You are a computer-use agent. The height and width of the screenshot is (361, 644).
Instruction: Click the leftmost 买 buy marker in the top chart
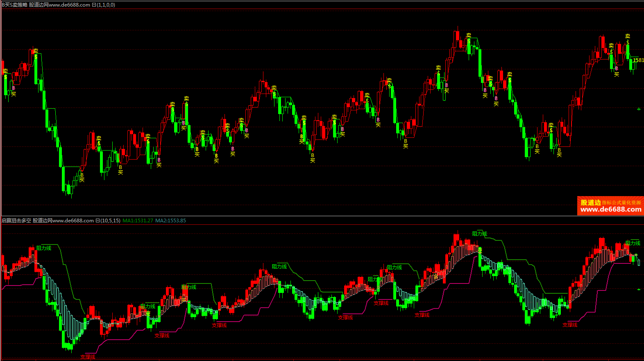[14, 94]
